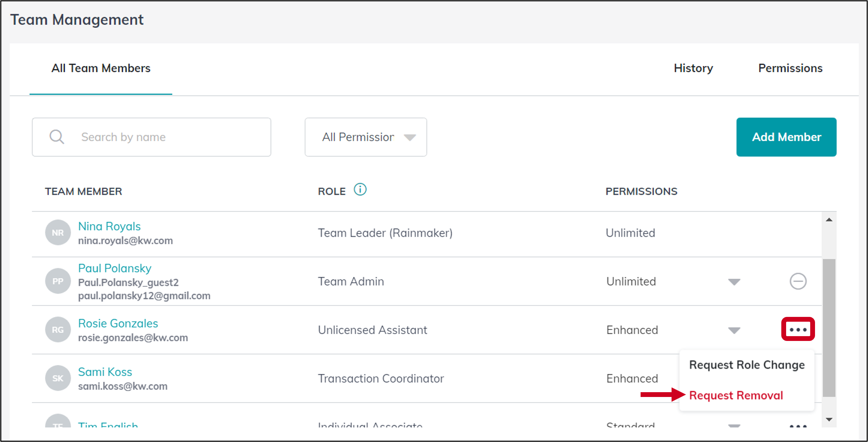Click Rosie Gonzales RG avatar
Screen dimensions: 868x442
click(x=58, y=330)
